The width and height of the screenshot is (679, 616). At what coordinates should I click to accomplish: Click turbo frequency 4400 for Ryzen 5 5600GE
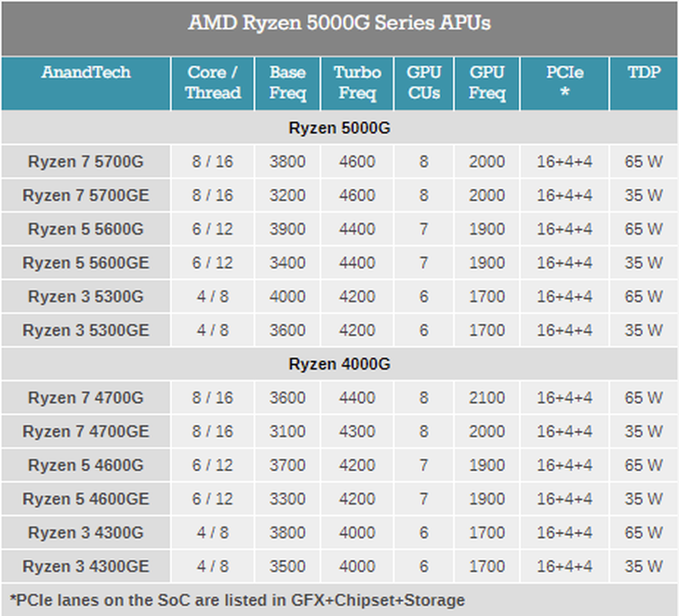pyautogui.click(x=357, y=263)
